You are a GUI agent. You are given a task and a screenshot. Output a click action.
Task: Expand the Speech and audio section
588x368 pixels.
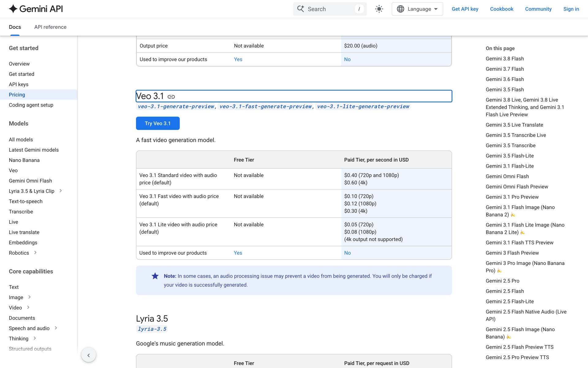point(56,328)
